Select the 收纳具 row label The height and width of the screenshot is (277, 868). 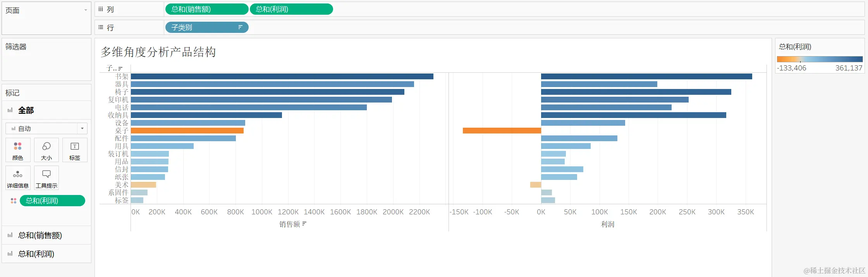118,115
